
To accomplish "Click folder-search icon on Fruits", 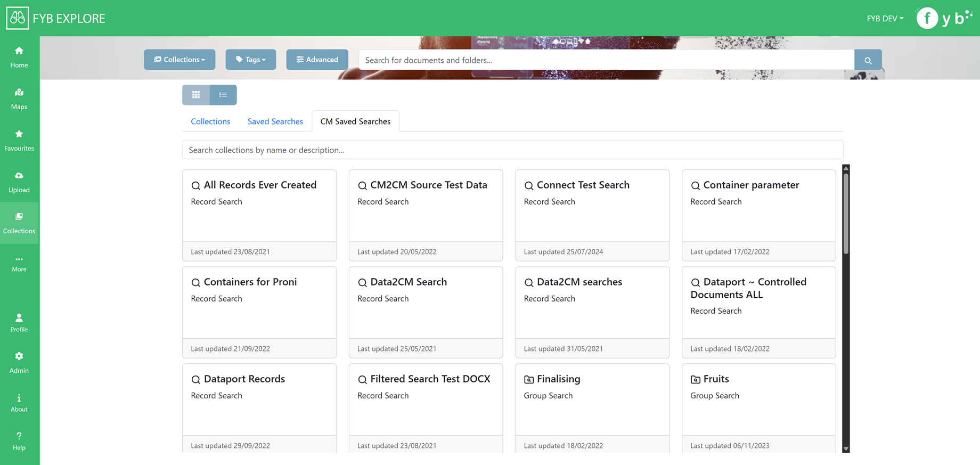I will (696, 379).
